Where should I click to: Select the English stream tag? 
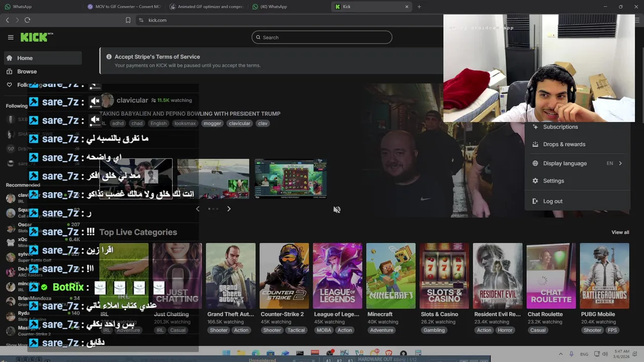click(158, 123)
